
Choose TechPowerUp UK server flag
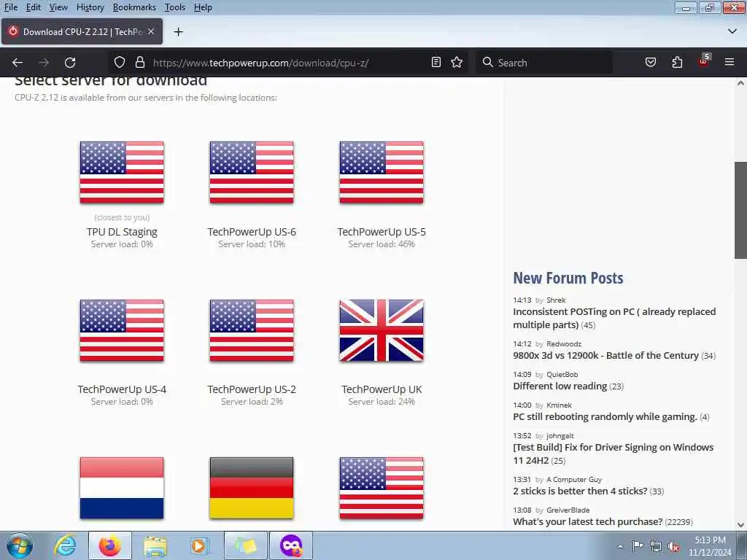[382, 330]
